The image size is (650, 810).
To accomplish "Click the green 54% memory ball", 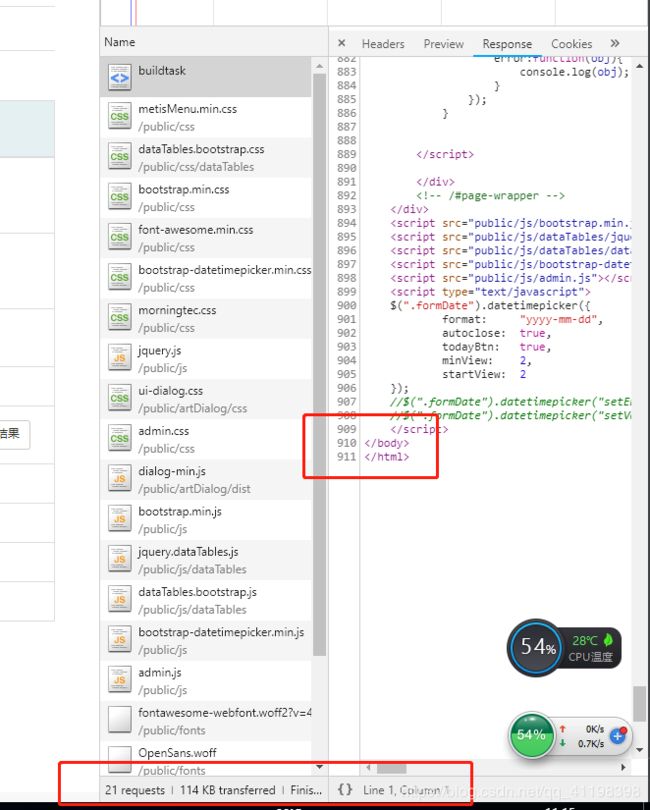I will 531,735.
